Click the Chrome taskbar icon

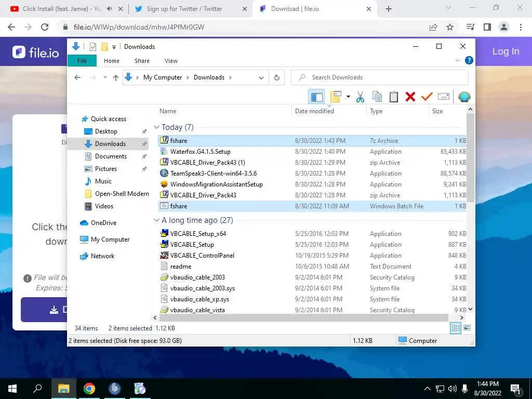(x=89, y=389)
